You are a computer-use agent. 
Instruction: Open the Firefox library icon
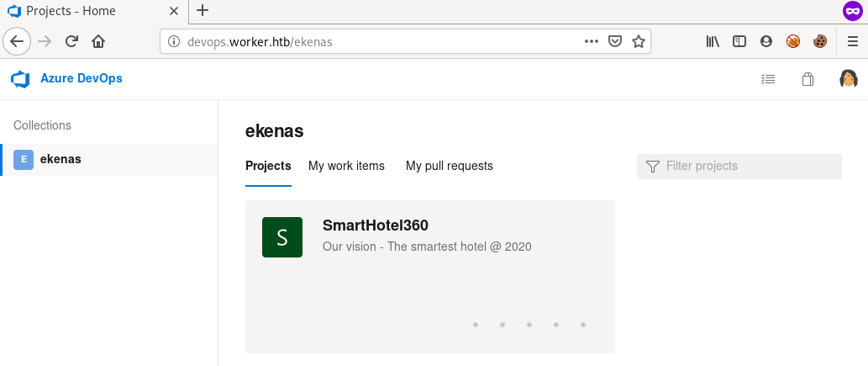[713, 40]
